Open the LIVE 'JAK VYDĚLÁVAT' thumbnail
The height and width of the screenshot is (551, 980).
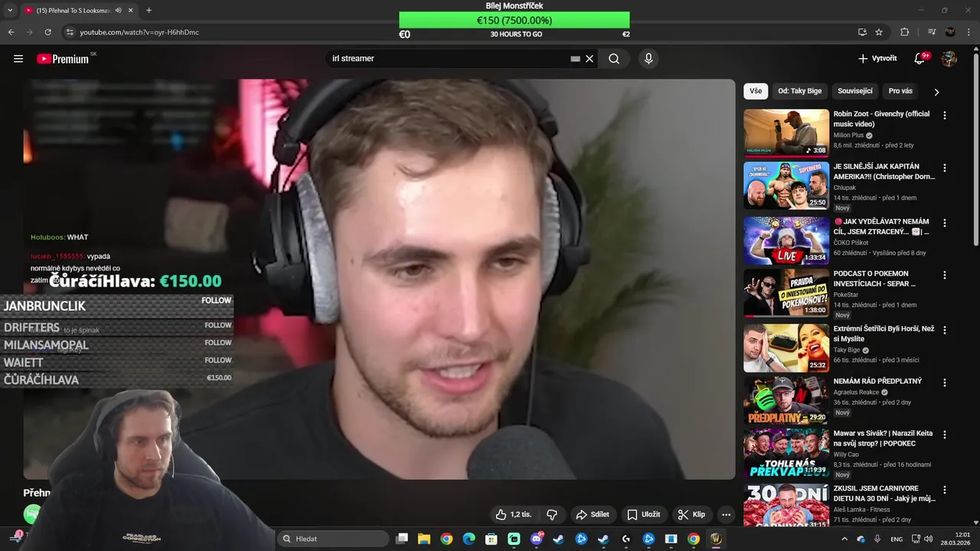786,240
